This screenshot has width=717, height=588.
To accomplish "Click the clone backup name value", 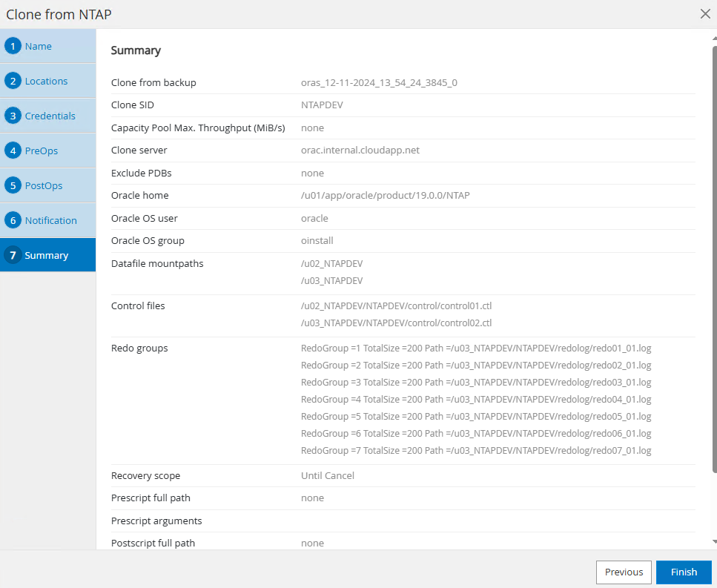I will 379,82.
